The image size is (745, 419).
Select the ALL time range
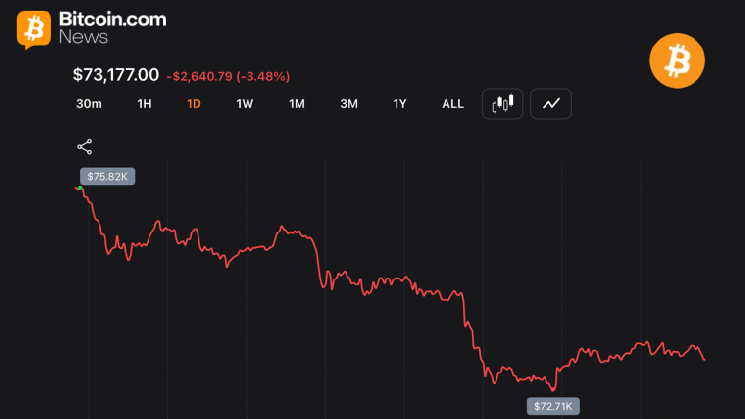(x=453, y=104)
